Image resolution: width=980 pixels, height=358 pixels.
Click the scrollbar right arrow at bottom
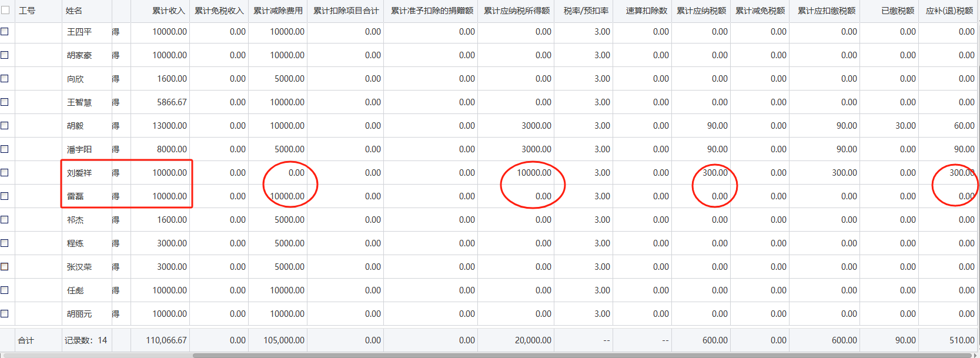click(x=975, y=355)
